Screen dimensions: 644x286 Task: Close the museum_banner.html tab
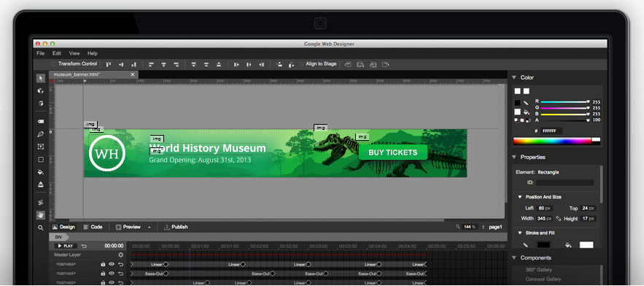[132, 74]
